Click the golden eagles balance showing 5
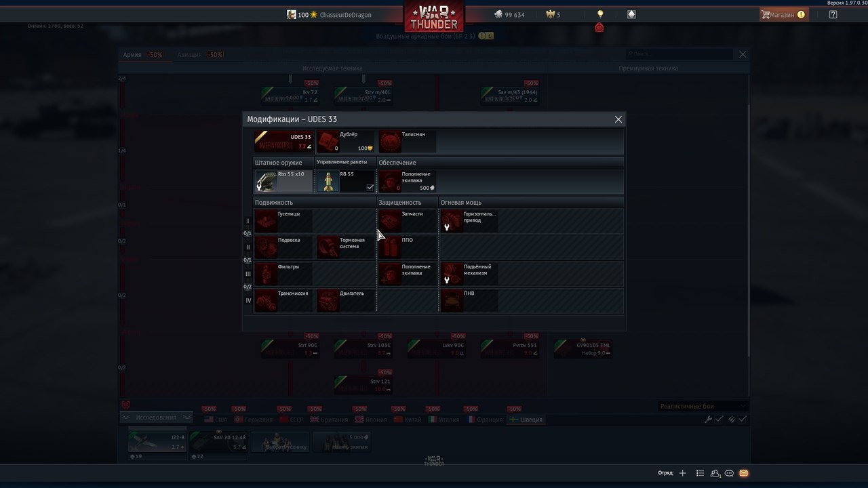 (x=553, y=14)
